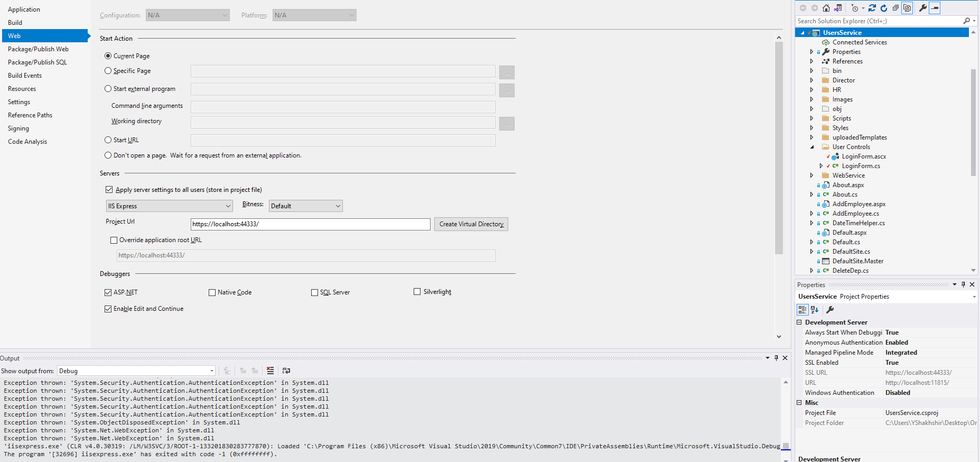980x462 pixels.
Task: Open Property Pages wrench in Properties window
Action: 830,310
